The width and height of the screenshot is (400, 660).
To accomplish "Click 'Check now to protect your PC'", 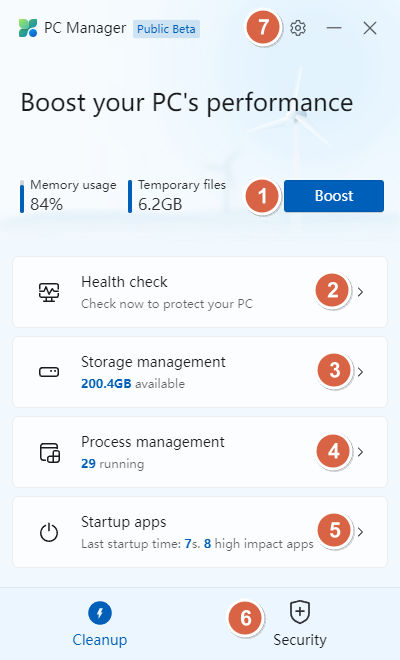I will pyautogui.click(x=167, y=303).
